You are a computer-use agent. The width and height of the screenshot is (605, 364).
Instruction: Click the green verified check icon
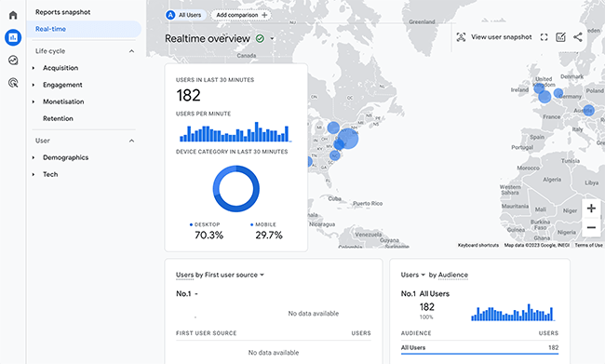pyautogui.click(x=260, y=38)
